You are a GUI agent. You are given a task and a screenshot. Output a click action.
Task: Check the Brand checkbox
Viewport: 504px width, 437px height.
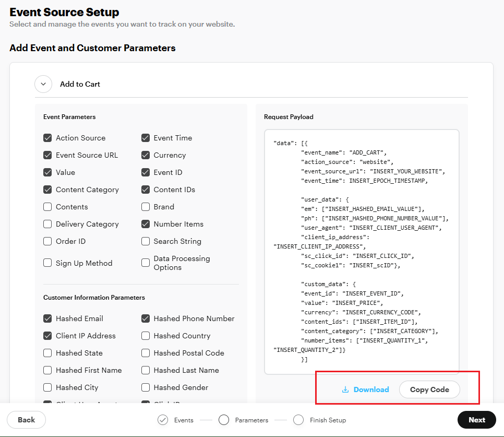[146, 207]
